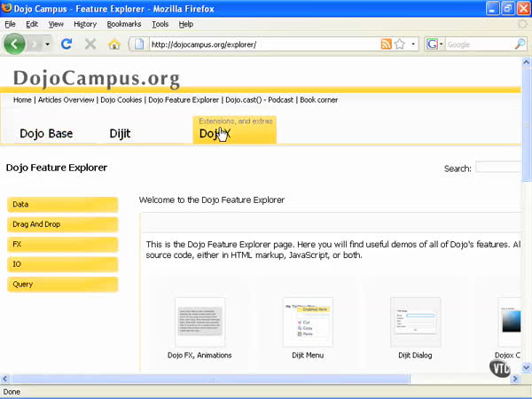Viewport: 532px width, 399px height.
Task: Go to the Home page icon
Action: [x=113, y=43]
